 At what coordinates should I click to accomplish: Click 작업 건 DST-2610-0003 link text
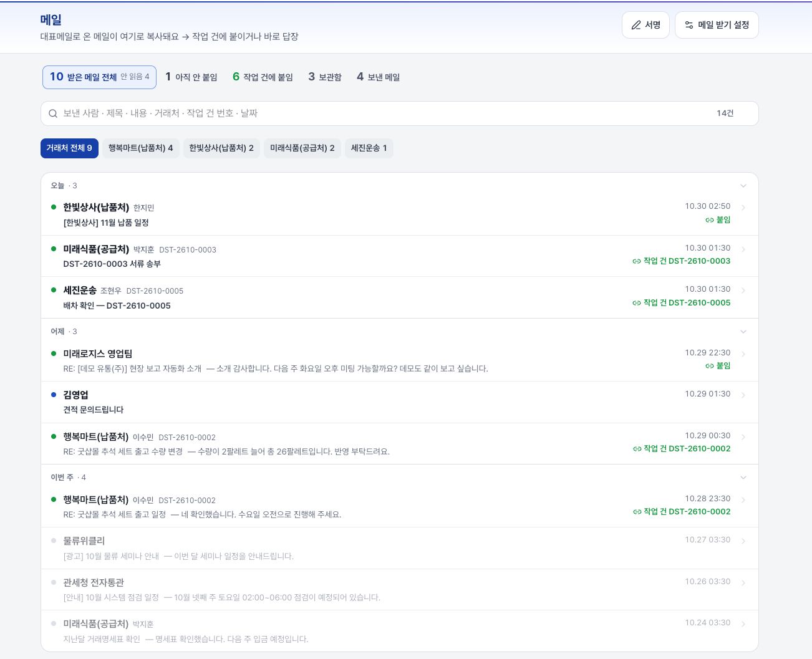click(687, 261)
